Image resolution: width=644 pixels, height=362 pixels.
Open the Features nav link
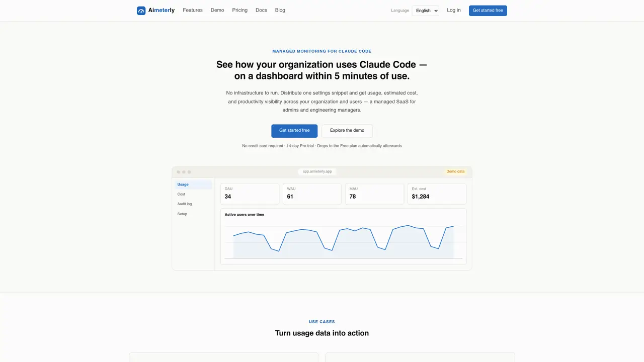pos(193,10)
